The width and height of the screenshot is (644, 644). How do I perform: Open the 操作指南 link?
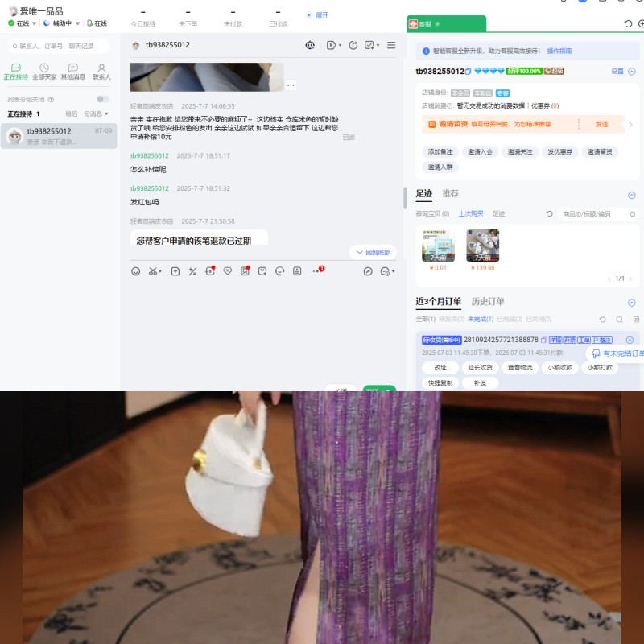pos(559,51)
